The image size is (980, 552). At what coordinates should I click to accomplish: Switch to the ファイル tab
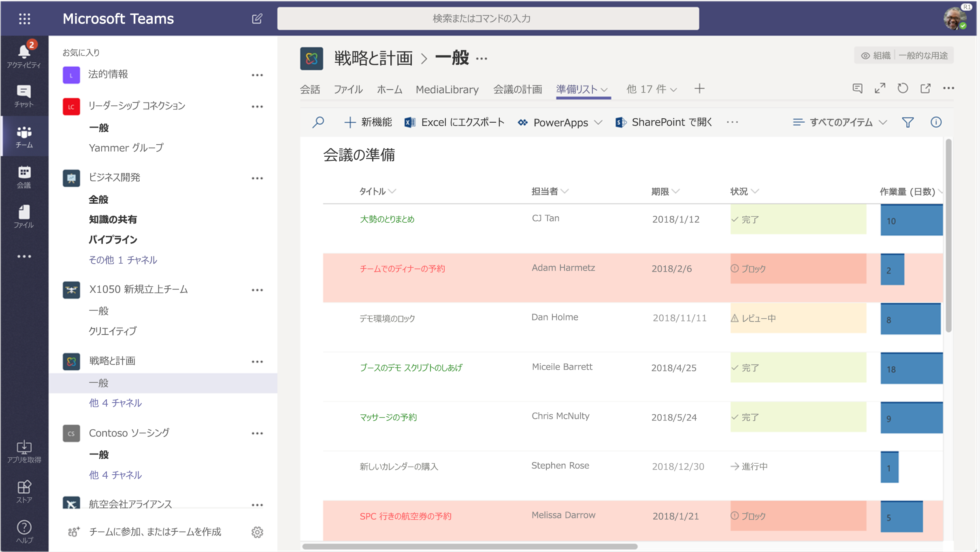(348, 90)
